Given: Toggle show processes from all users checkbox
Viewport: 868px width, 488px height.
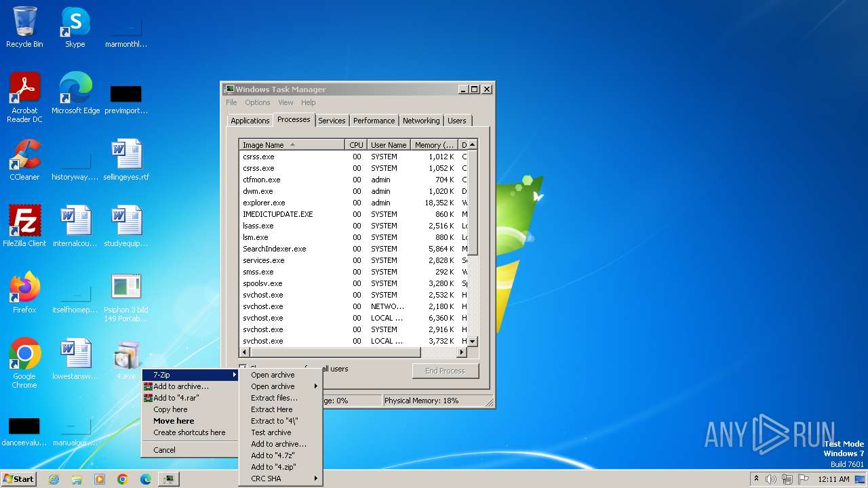Looking at the screenshot, I should point(243,369).
